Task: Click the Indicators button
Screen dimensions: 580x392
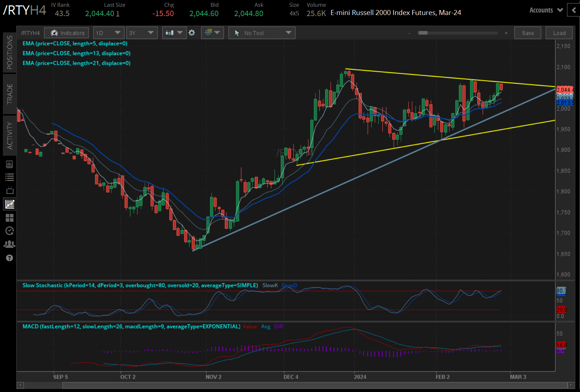Action: 67,33
